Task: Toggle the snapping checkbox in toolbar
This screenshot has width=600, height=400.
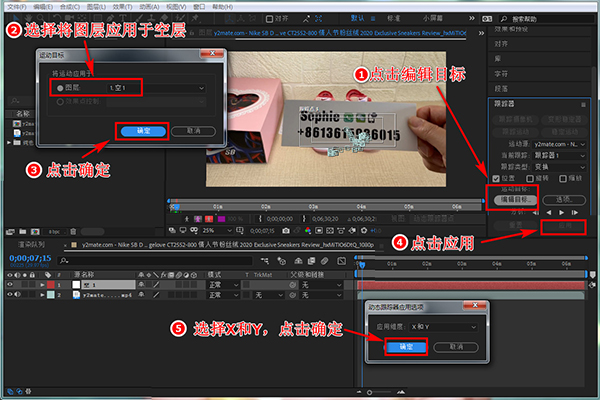Action: 269,18
